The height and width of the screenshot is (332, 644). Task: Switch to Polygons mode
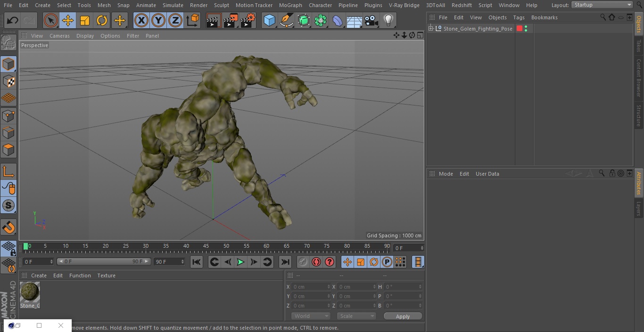tap(8, 150)
